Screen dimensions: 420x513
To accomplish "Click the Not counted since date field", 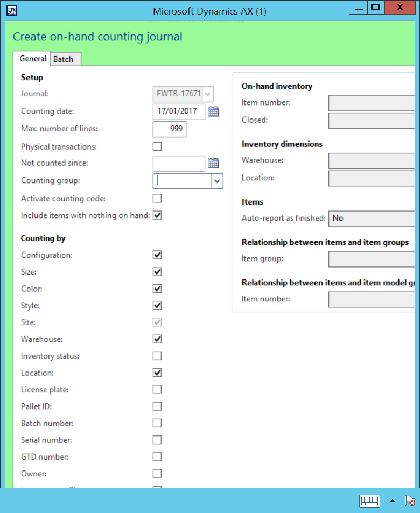I will [x=179, y=164].
